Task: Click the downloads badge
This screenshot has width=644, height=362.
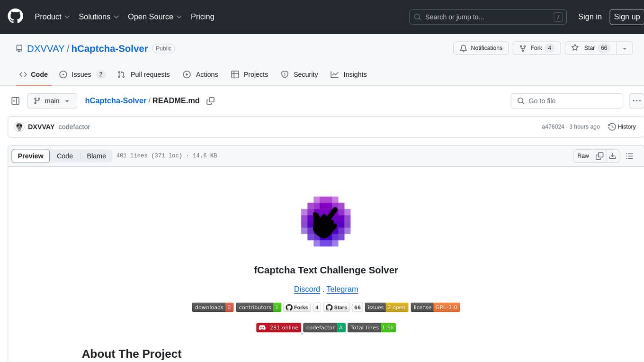Action: click(213, 308)
